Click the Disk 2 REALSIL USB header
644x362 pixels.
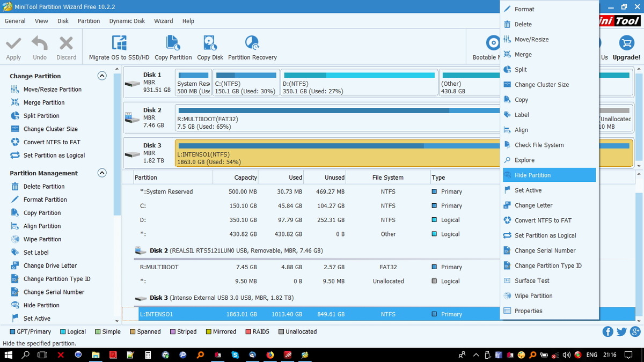click(229, 250)
